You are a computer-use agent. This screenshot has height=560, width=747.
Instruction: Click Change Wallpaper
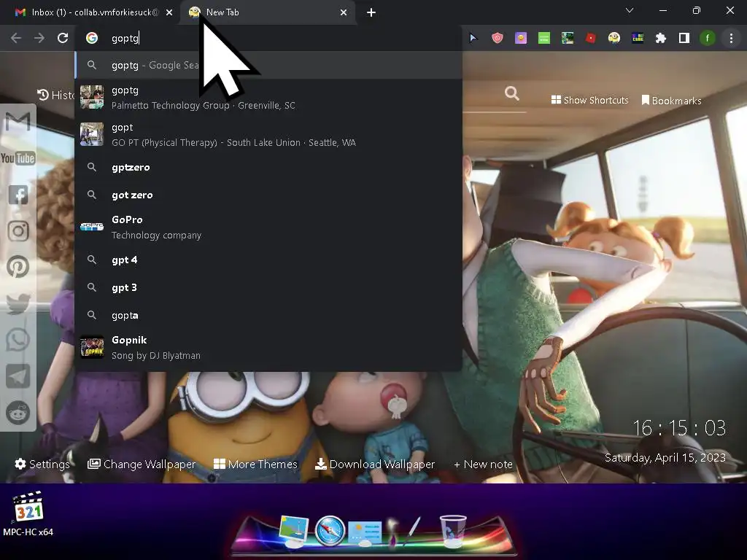[x=142, y=464]
